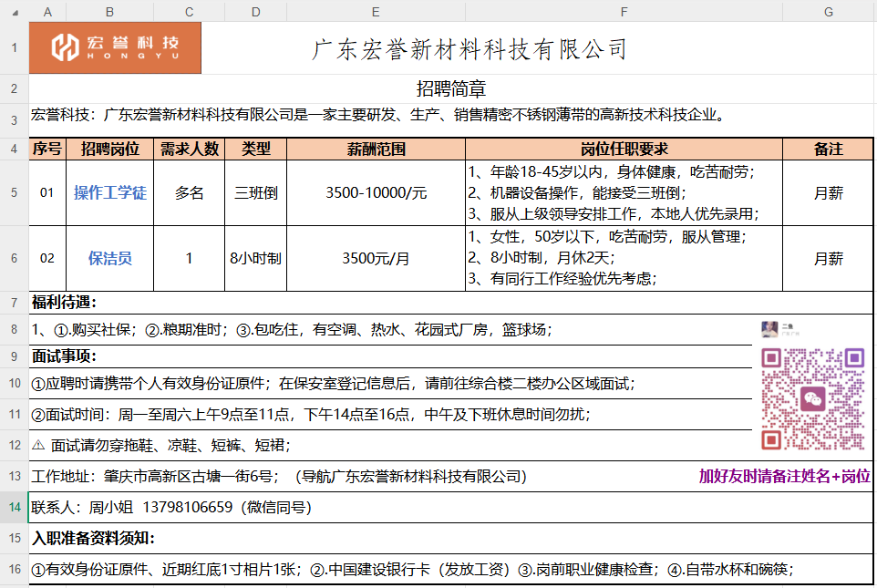Click the 序号 header cell
The width and height of the screenshot is (877, 588).
coord(47,149)
